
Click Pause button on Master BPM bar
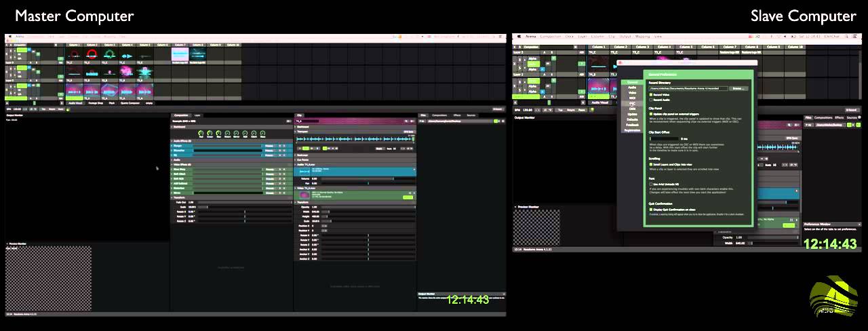pyautogui.click(x=62, y=109)
